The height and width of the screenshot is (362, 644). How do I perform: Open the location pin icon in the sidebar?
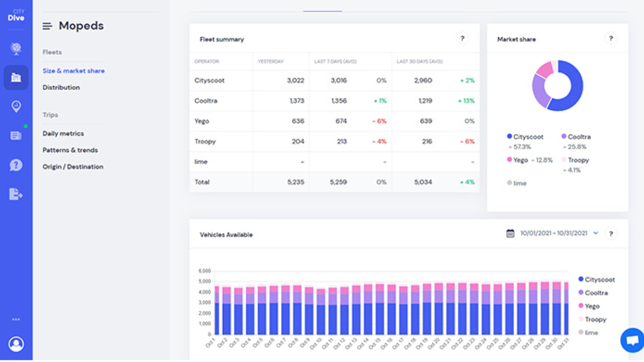16,106
